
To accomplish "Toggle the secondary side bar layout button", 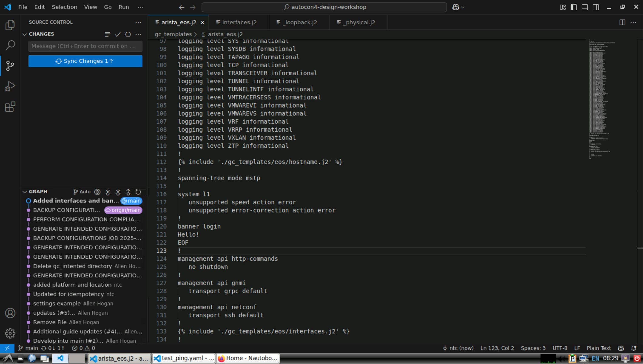I will tap(596, 7).
